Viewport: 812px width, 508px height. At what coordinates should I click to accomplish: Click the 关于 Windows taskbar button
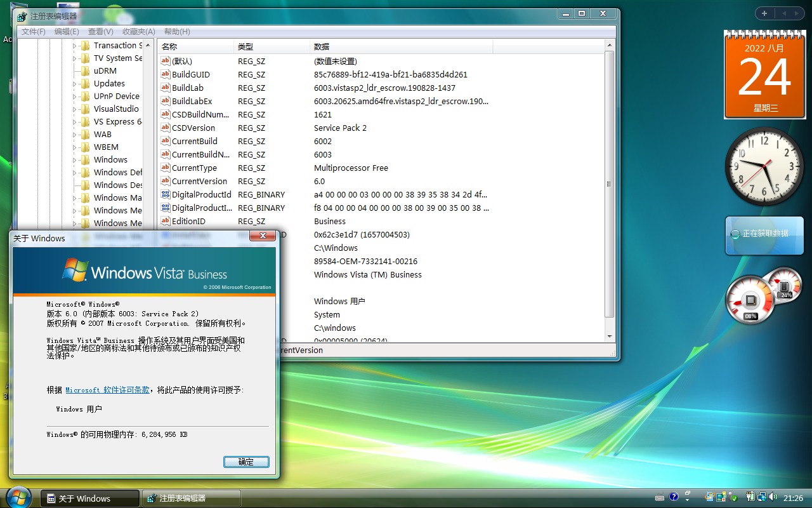tap(90, 498)
